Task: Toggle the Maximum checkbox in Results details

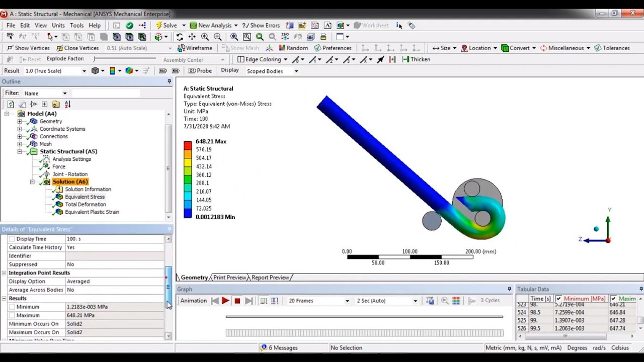Action: 12,315
